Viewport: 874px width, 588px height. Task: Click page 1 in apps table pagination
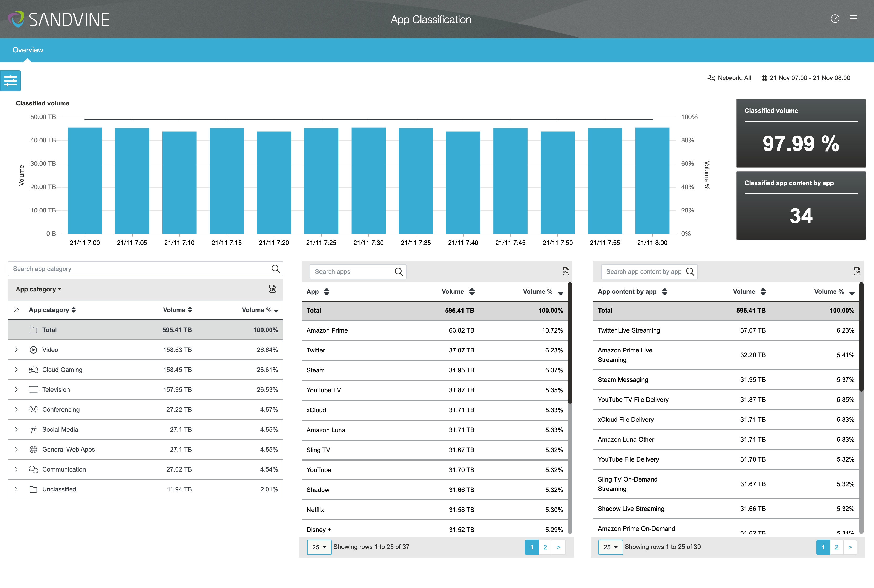[532, 547]
